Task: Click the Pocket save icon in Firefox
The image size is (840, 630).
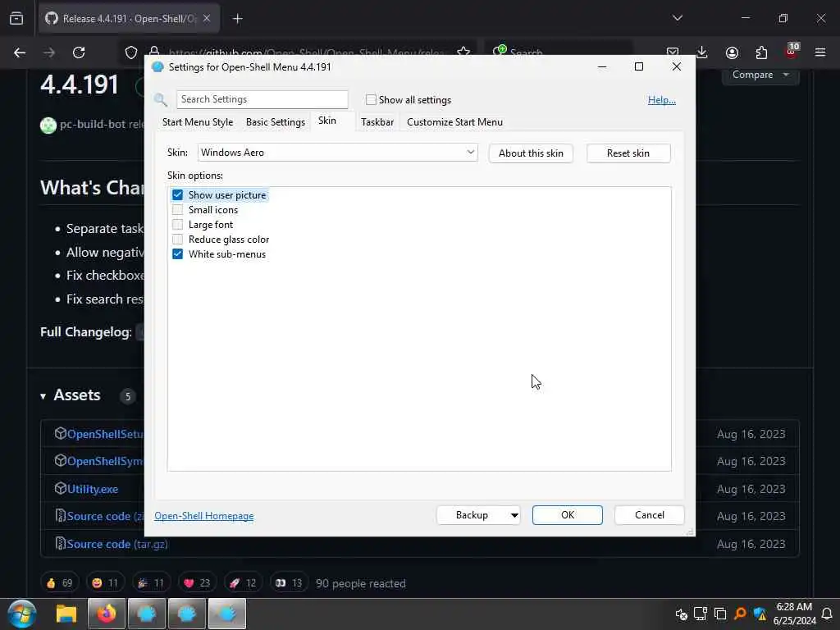Action: point(673,52)
